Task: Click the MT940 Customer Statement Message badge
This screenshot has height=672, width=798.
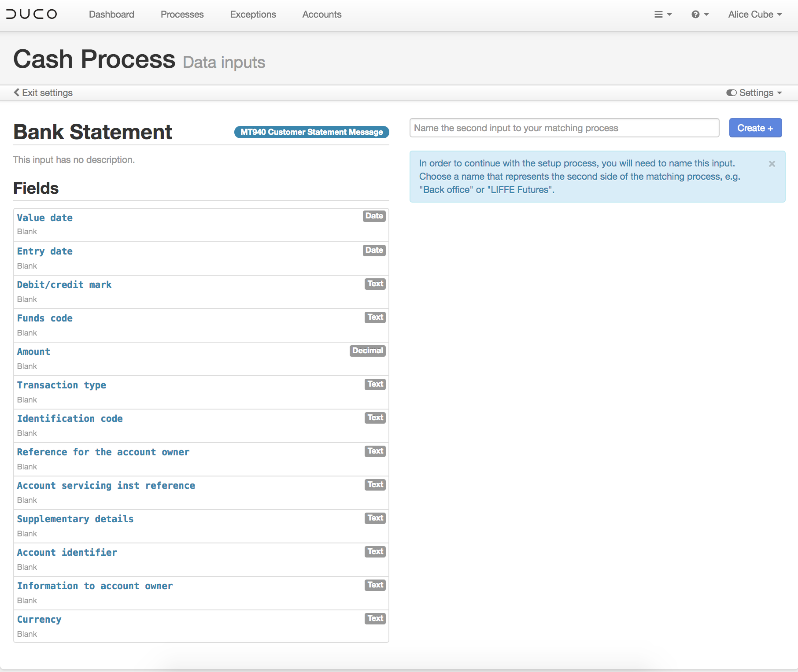Action: [x=311, y=132]
